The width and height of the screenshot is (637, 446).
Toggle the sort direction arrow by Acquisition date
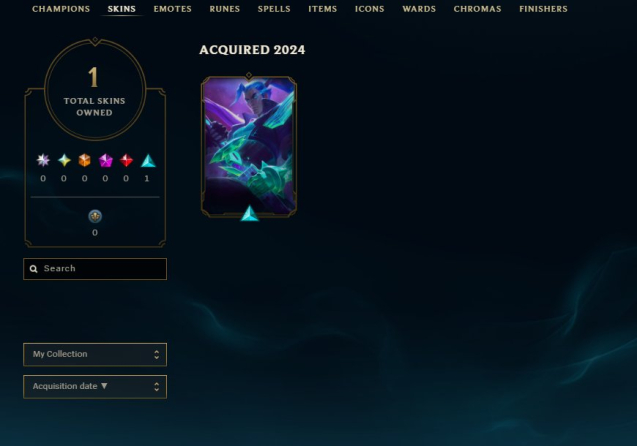pos(104,386)
